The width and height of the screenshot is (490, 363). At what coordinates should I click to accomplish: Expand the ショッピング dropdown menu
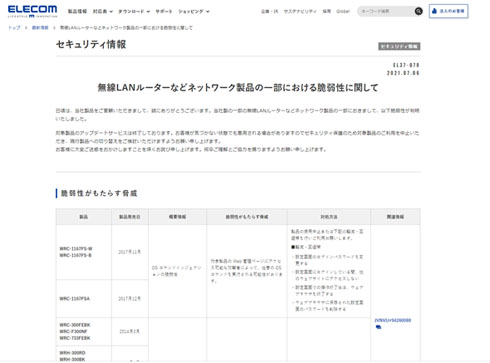pos(194,11)
